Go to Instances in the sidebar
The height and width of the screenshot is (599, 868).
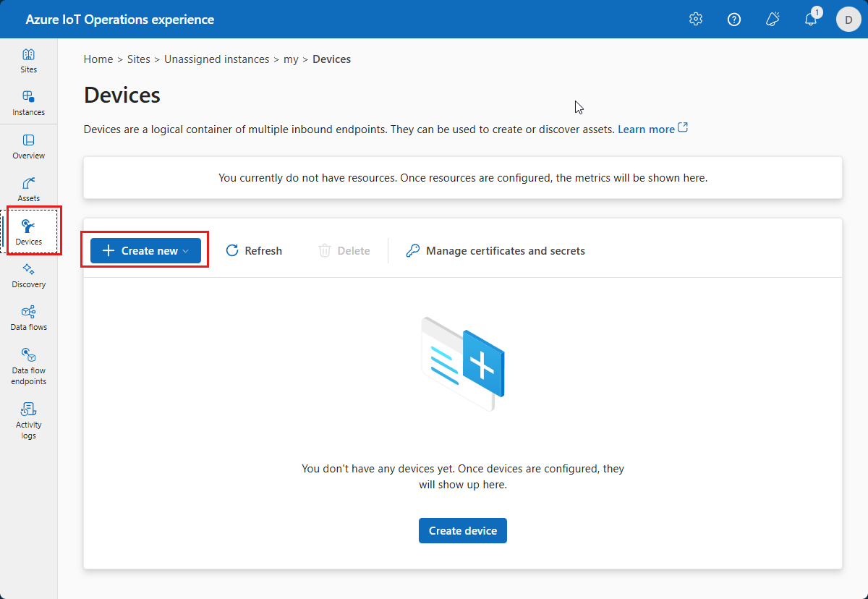pos(28,103)
